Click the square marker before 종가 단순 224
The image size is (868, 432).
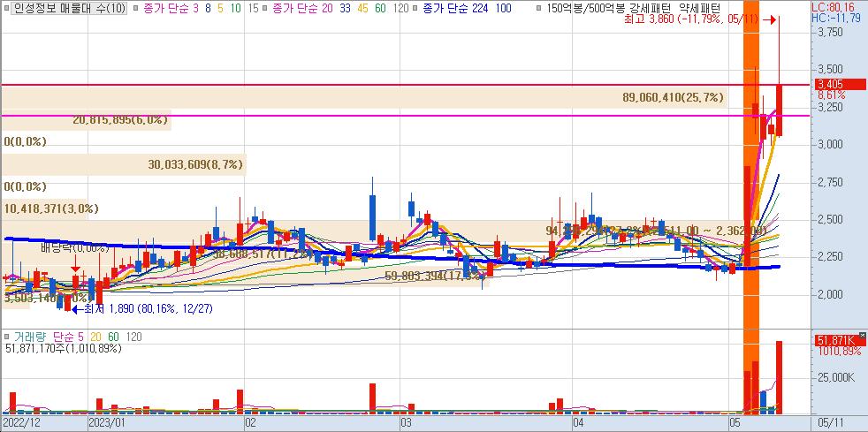coord(415,8)
